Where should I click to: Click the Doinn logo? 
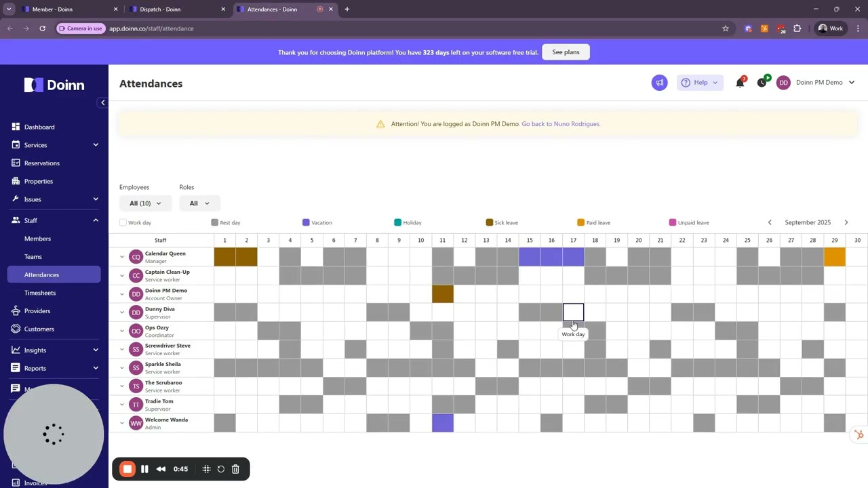click(54, 85)
